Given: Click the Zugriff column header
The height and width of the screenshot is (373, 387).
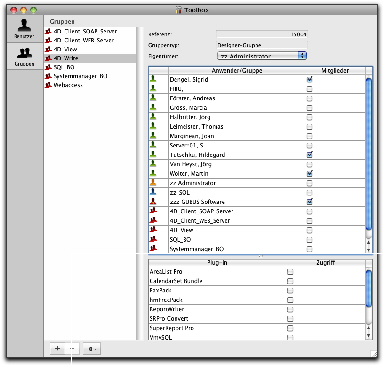Looking at the screenshot, I should click(x=325, y=263).
